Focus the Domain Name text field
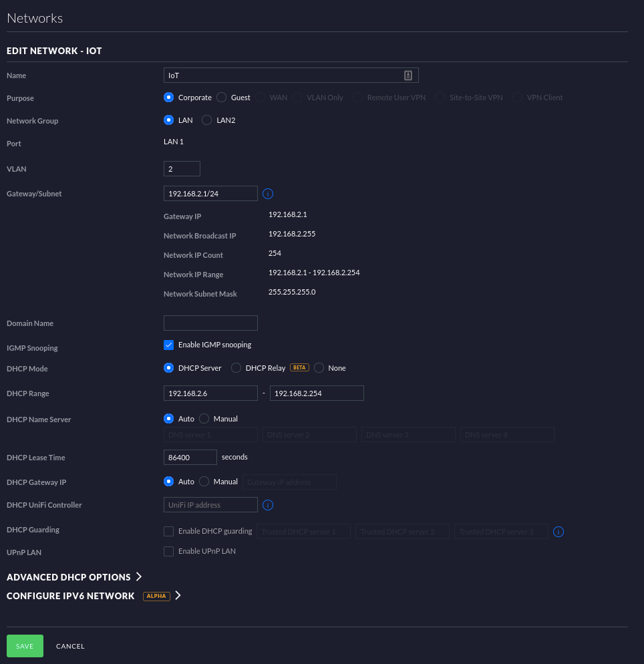 pos(210,323)
